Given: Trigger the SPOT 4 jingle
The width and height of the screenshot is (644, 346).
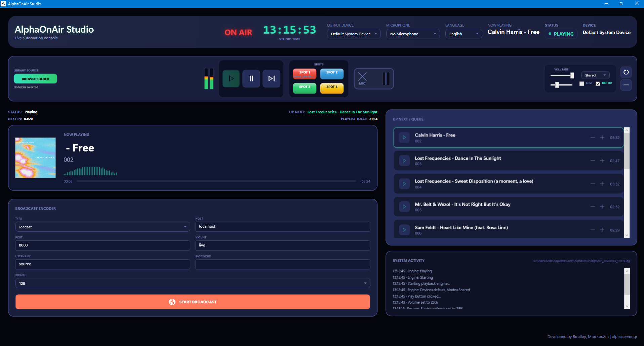Looking at the screenshot, I should (331, 88).
